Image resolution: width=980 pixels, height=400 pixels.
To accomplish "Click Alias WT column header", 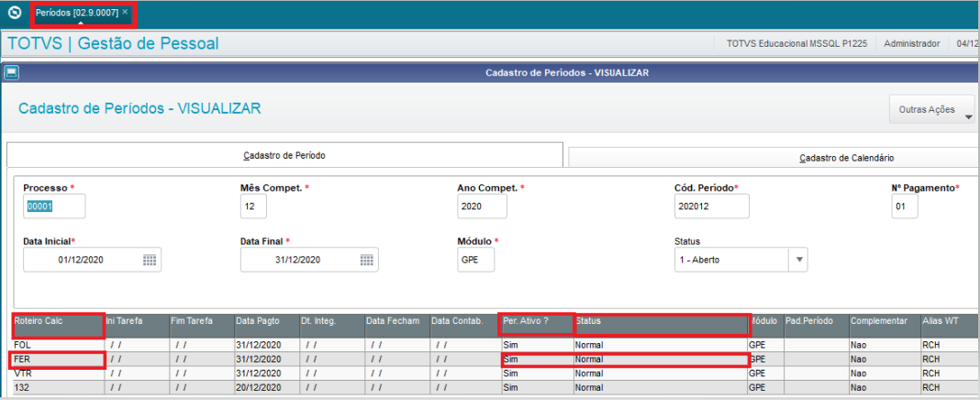I will tap(950, 327).
